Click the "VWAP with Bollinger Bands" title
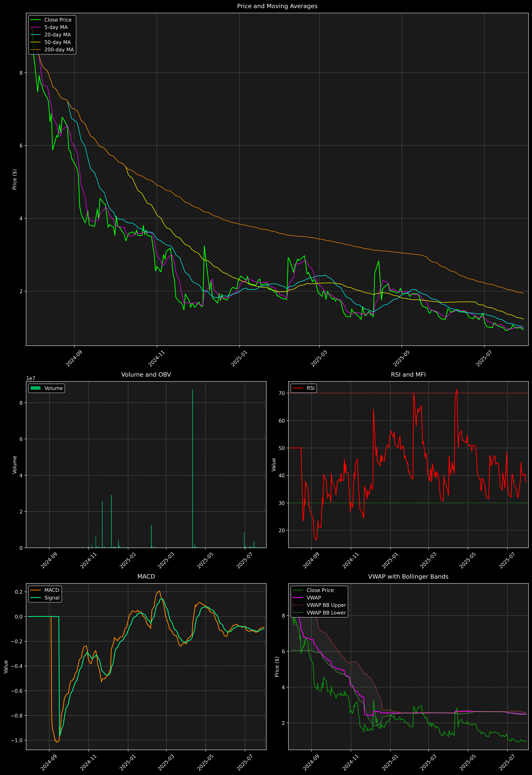This screenshot has width=532, height=775. [408, 577]
